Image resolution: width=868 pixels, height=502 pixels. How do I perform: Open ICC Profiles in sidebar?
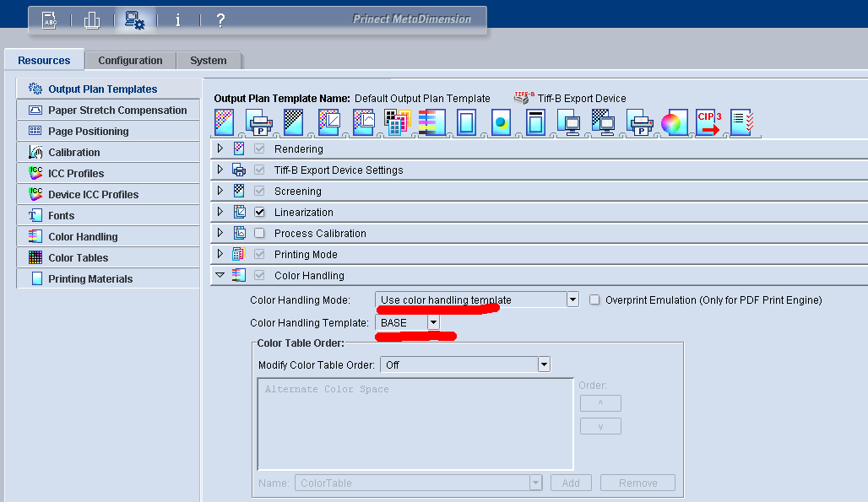[x=108, y=173]
